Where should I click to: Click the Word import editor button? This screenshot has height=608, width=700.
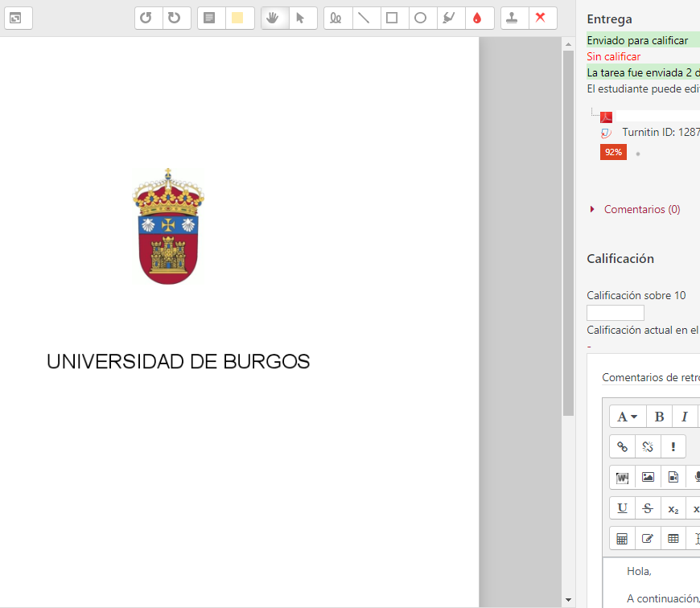[622, 477]
